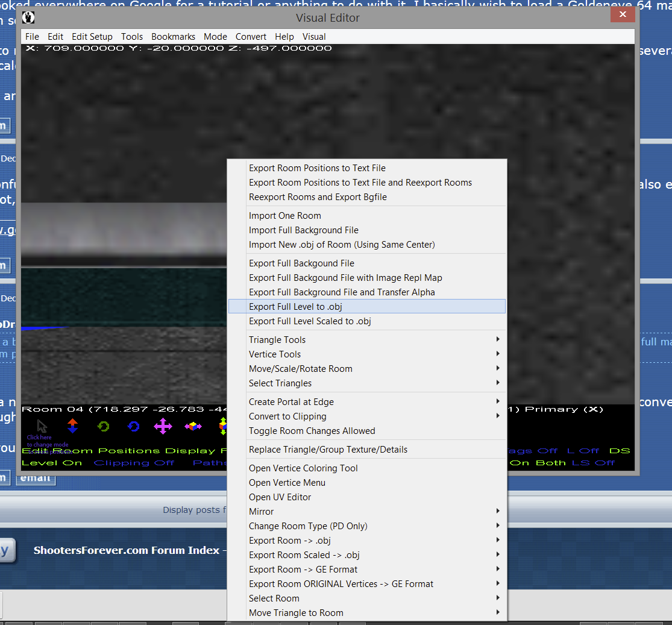Toggle the 'Tags Off' option

[x=532, y=451]
